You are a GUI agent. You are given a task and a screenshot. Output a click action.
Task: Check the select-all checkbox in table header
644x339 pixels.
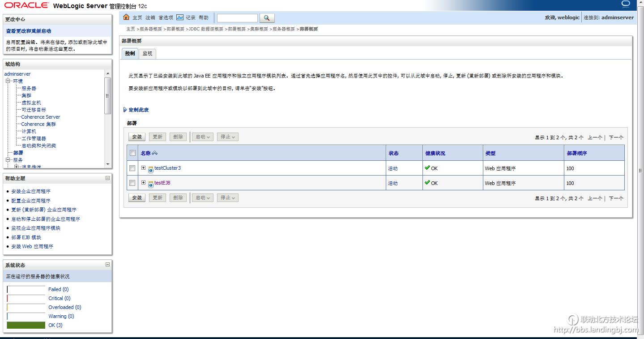pyautogui.click(x=132, y=153)
